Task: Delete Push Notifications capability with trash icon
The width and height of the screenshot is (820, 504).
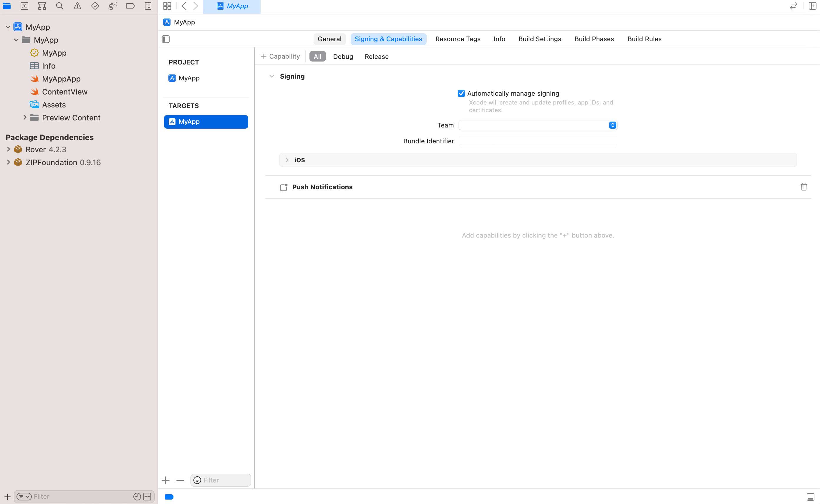Action: pos(804,187)
